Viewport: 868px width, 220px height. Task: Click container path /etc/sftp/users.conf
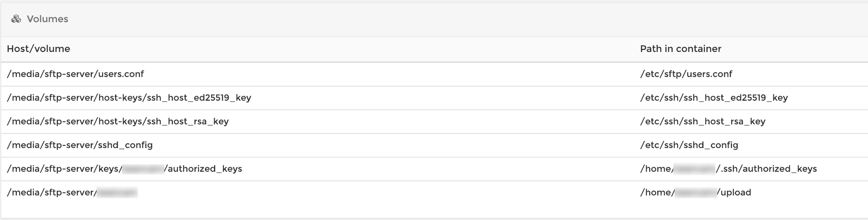click(x=686, y=74)
